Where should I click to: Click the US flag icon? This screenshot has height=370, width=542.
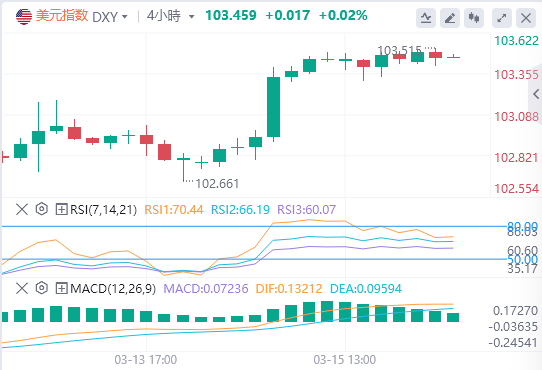click(24, 16)
